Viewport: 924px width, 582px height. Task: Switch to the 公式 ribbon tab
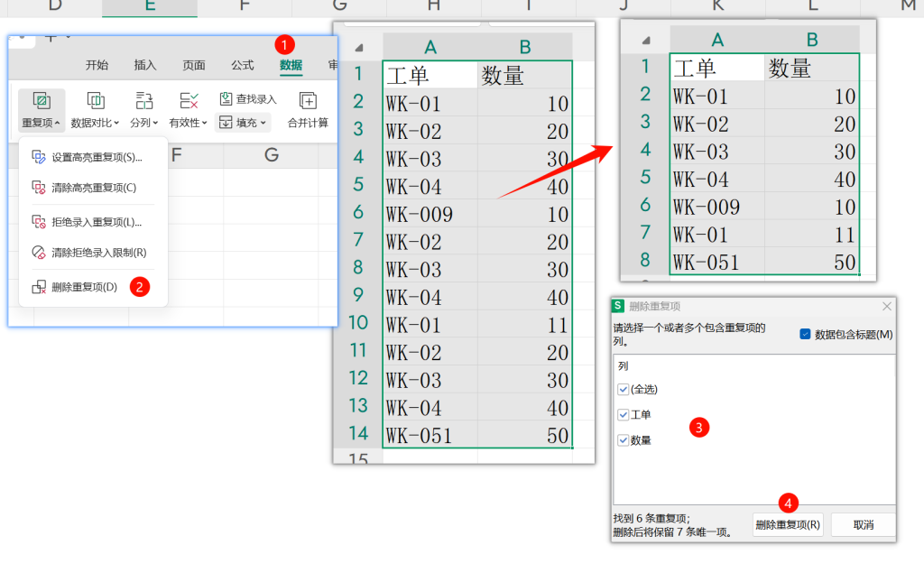coord(242,65)
